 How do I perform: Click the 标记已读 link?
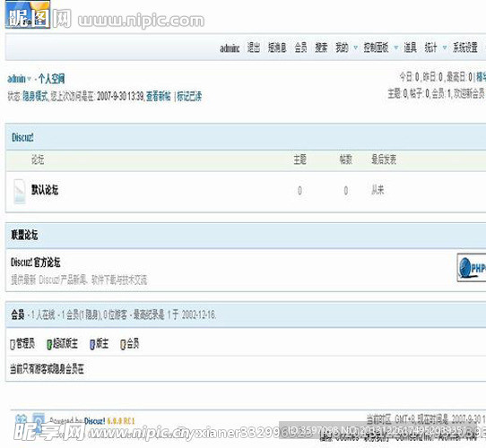[x=189, y=97]
